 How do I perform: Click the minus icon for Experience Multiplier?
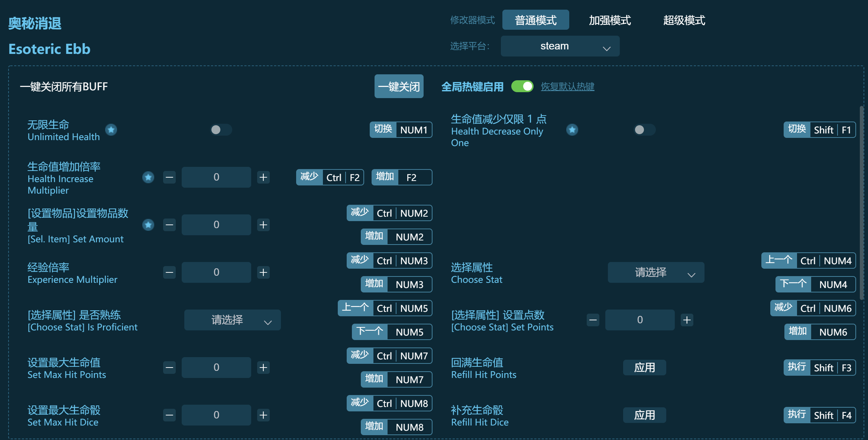point(169,272)
